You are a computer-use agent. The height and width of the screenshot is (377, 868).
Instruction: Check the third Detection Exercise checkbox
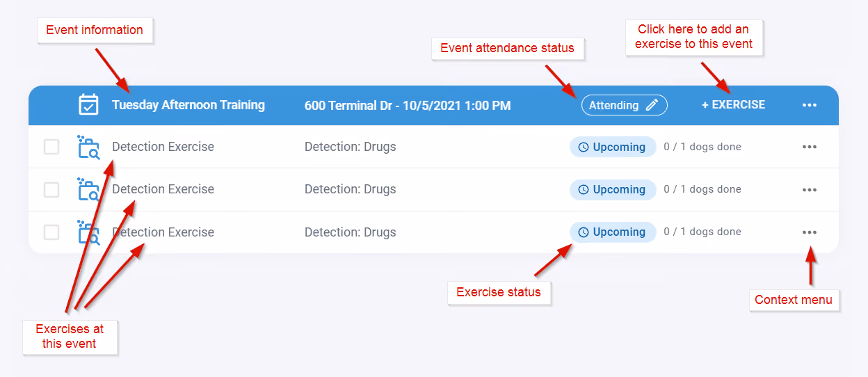click(x=51, y=232)
